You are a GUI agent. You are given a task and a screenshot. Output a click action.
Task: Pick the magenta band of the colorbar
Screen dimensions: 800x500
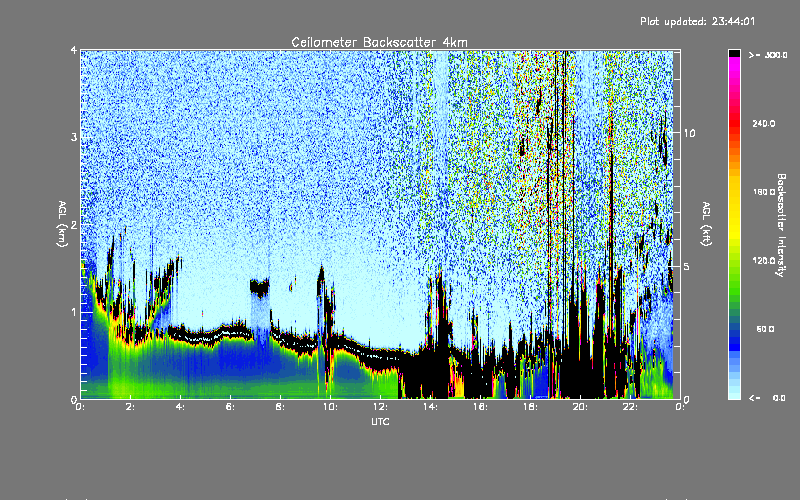click(x=734, y=62)
